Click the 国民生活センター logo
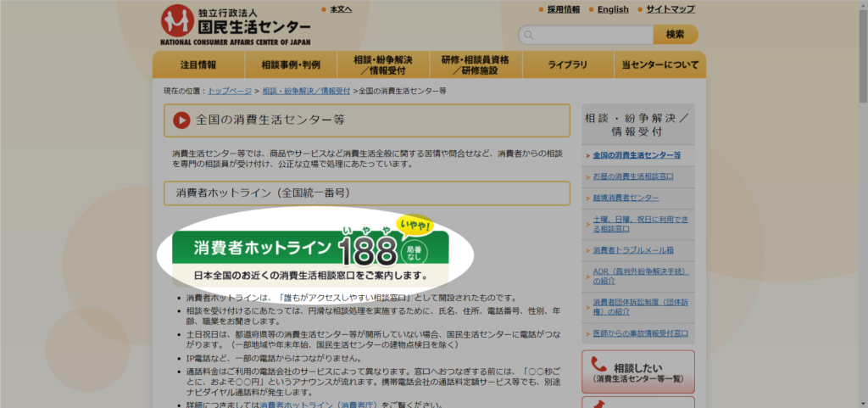This screenshot has height=408, width=868. pos(236,25)
